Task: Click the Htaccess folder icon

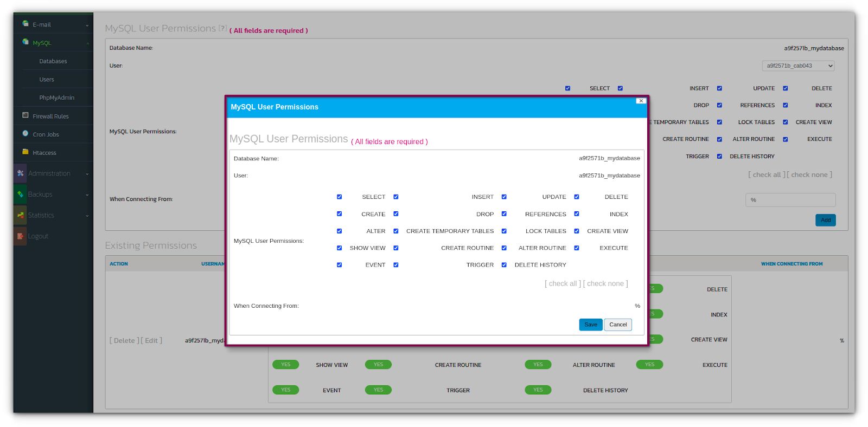Action: pyautogui.click(x=25, y=152)
